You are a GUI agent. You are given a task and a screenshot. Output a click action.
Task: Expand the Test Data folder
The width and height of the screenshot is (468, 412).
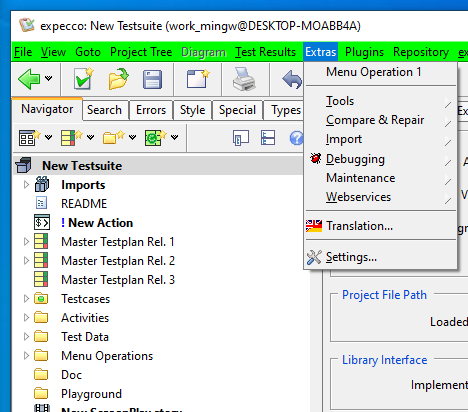pyautogui.click(x=26, y=337)
